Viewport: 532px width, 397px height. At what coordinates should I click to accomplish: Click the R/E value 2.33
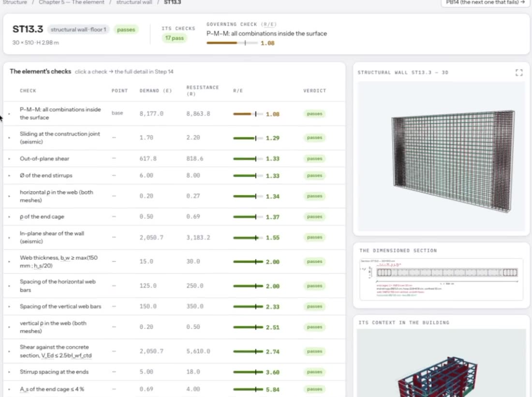[272, 306]
